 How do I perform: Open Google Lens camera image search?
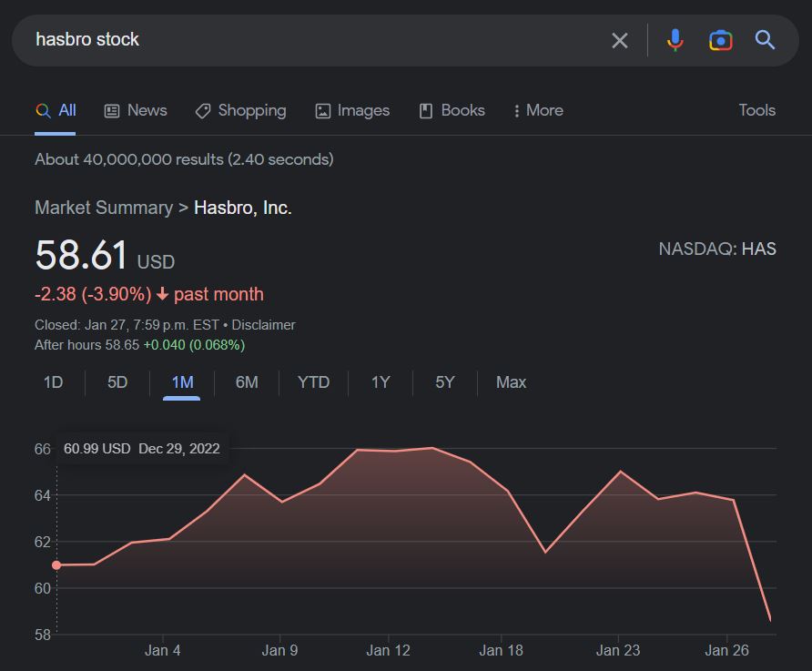click(x=720, y=40)
